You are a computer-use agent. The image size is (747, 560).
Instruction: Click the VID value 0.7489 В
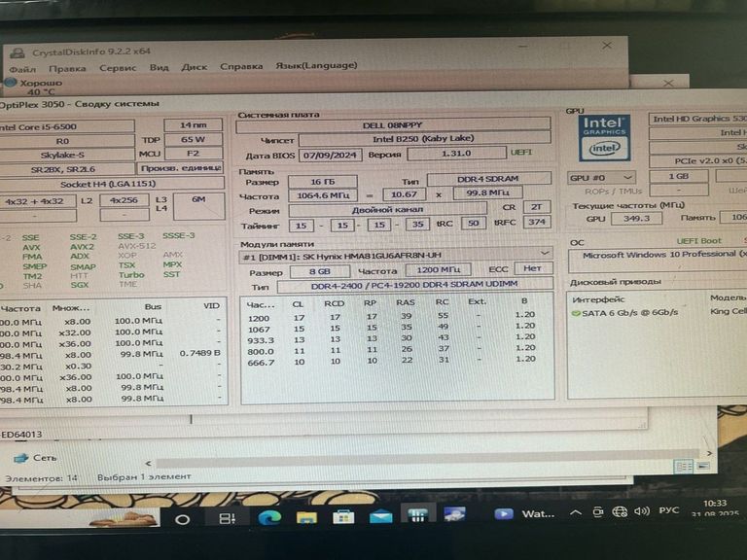[199, 354]
